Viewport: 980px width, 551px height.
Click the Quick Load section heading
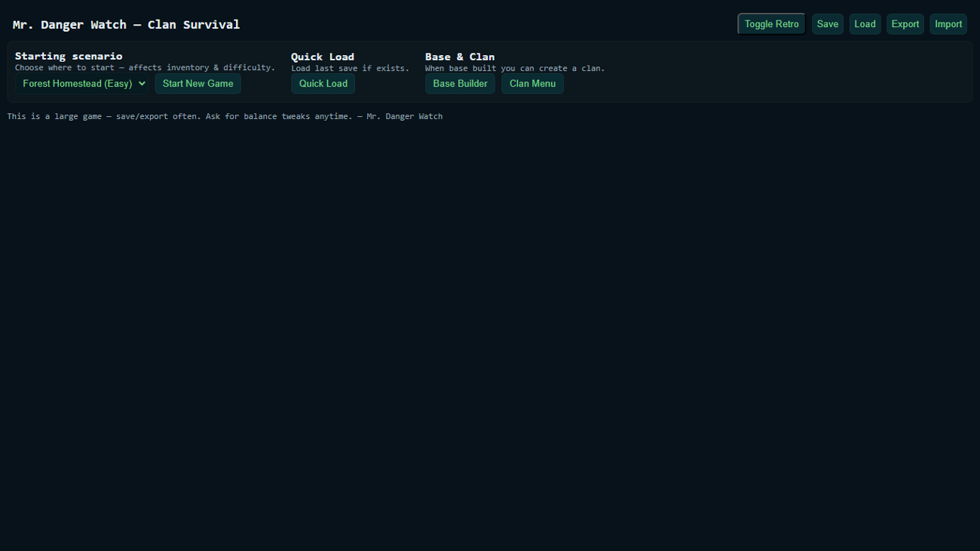click(x=323, y=56)
